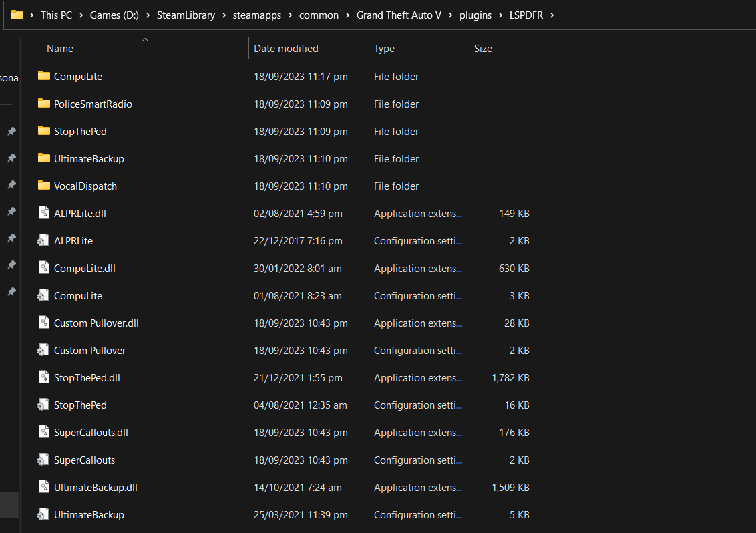Viewport: 756px width, 533px height.
Task: Expand the chevron after This PC breadcrumb
Action: tap(81, 15)
